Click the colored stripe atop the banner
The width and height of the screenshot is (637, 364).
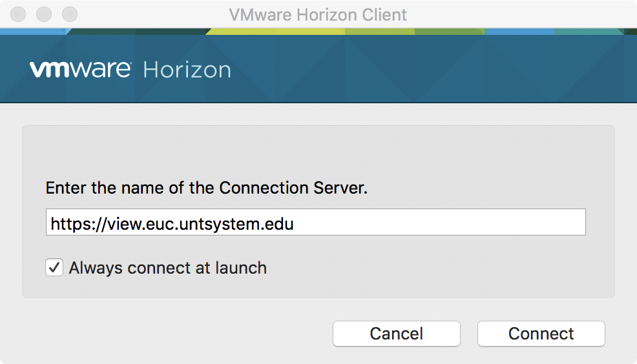click(x=323, y=31)
